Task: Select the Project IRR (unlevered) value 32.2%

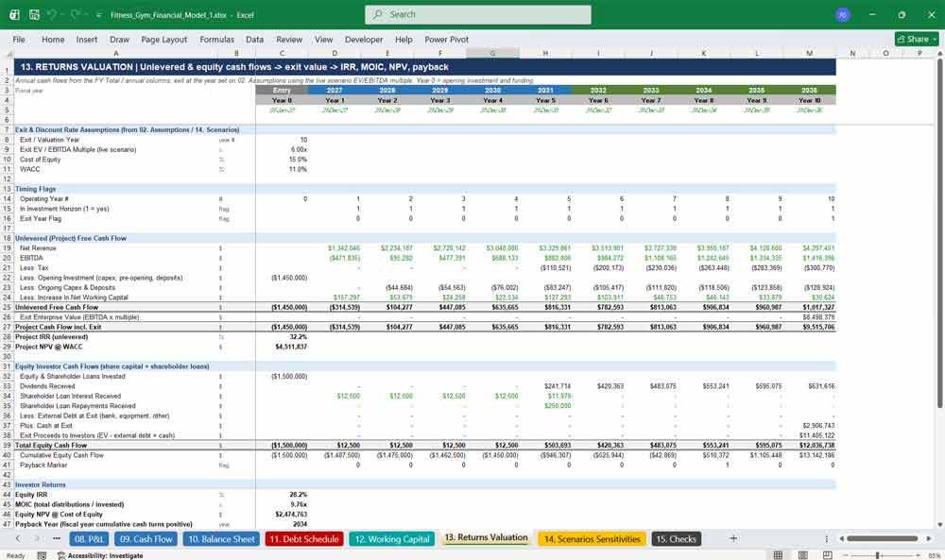Action: pos(282,336)
